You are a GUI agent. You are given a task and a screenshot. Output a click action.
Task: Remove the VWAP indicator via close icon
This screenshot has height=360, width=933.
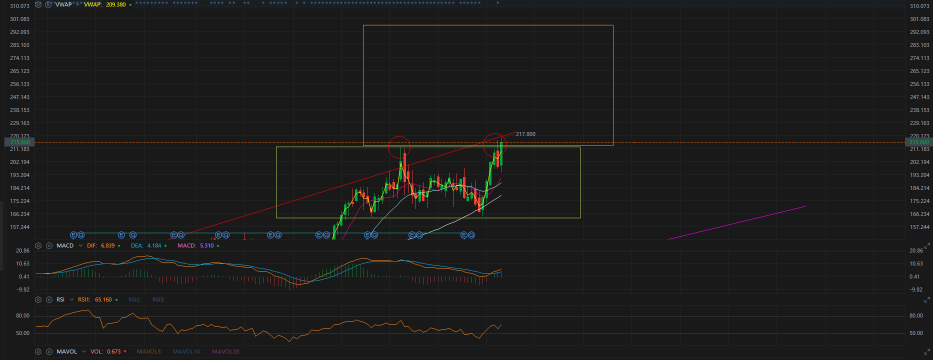[48, 4]
